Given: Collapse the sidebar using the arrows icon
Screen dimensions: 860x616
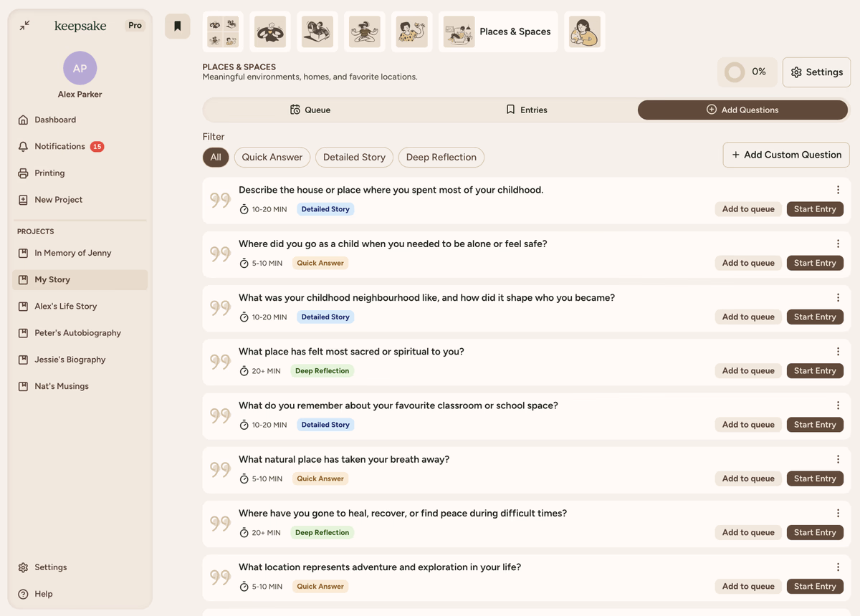Looking at the screenshot, I should pos(25,26).
